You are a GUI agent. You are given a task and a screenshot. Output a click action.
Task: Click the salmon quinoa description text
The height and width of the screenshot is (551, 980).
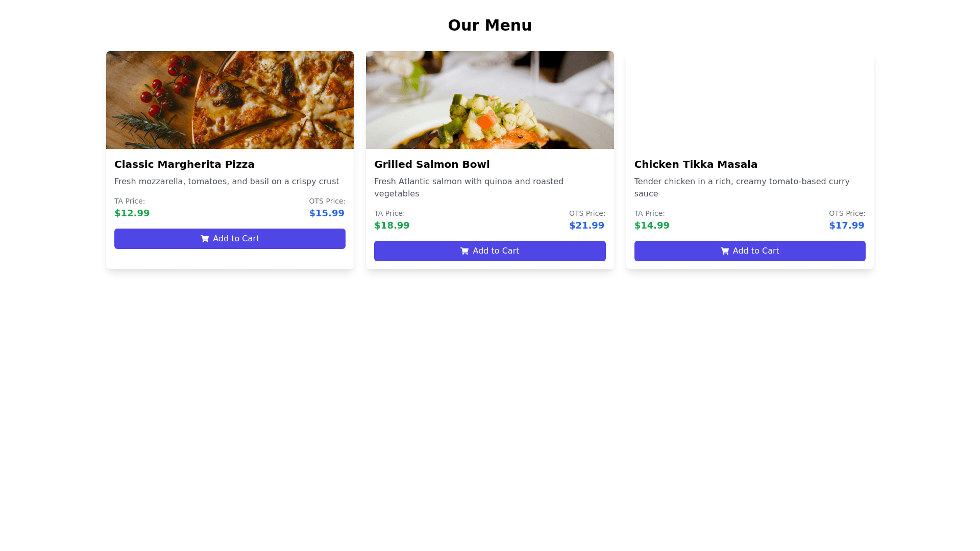click(x=469, y=187)
